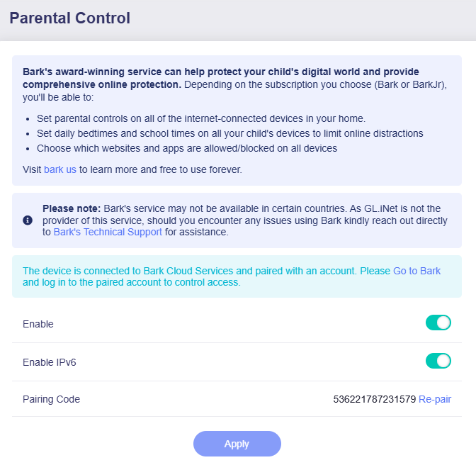Viewport: 476px width, 465px height.
Task: Click the "Enable IPv6" row label
Action: point(50,362)
